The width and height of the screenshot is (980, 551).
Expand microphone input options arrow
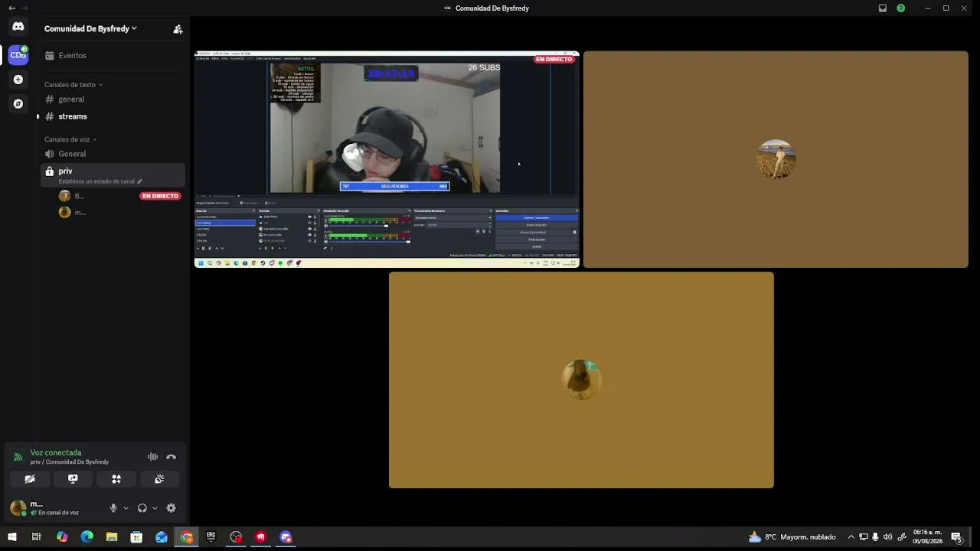tap(126, 508)
